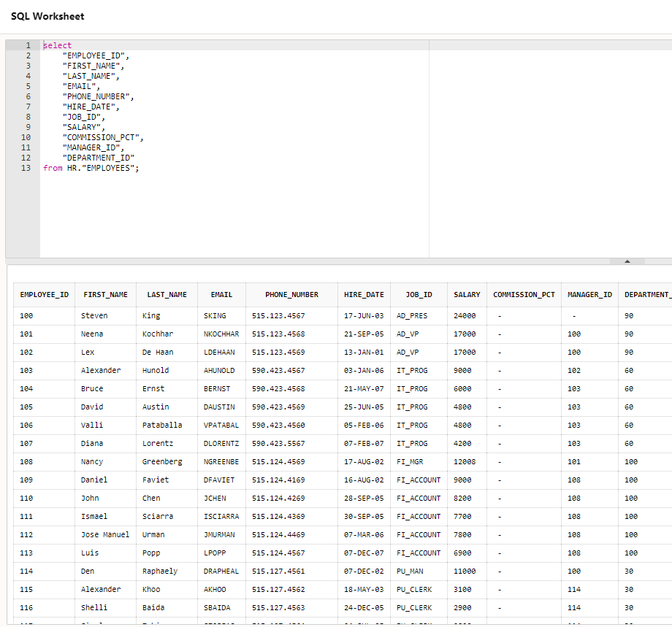672x627 pixels.
Task: Click line number 13 in the editor gutter
Action: point(26,168)
